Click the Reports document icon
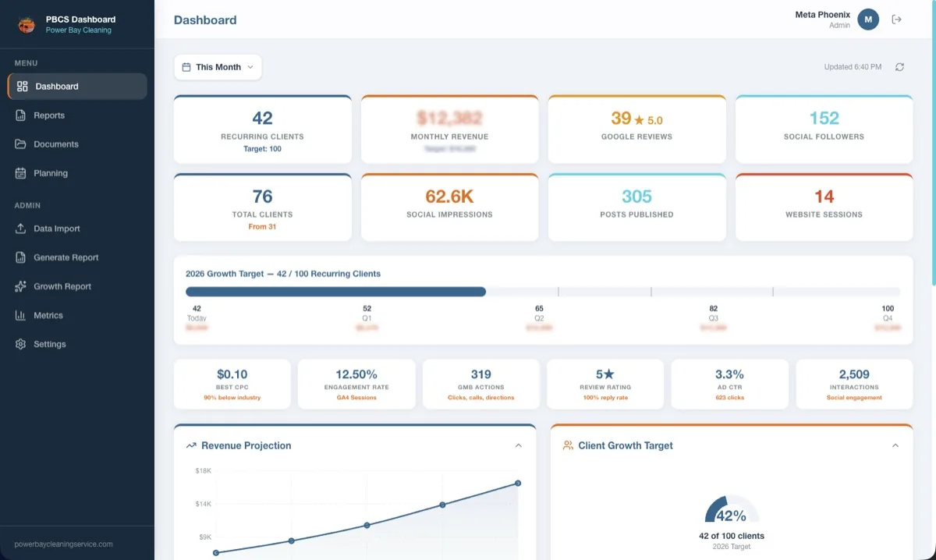 [20, 115]
